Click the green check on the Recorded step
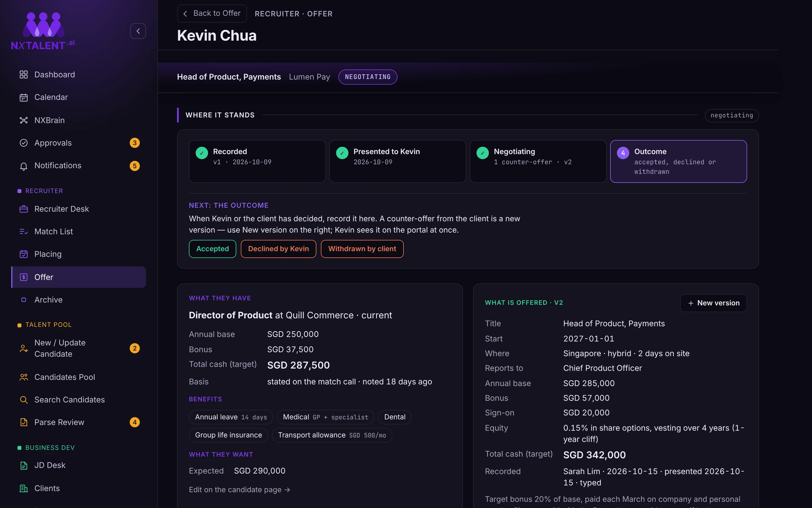Viewport: 812px width, 508px height. coord(202,153)
